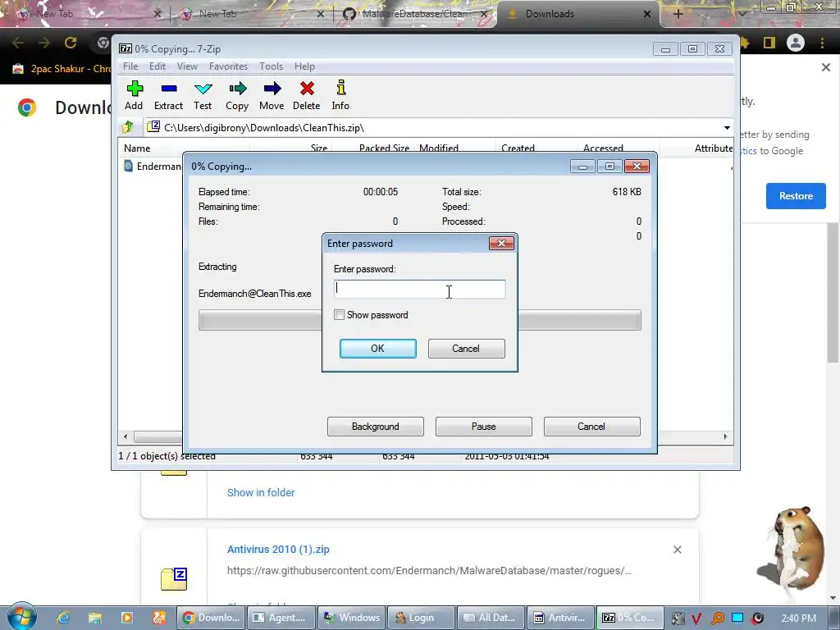This screenshot has height=630, width=840.
Task: Reload the Chrome page
Action: 71,43
